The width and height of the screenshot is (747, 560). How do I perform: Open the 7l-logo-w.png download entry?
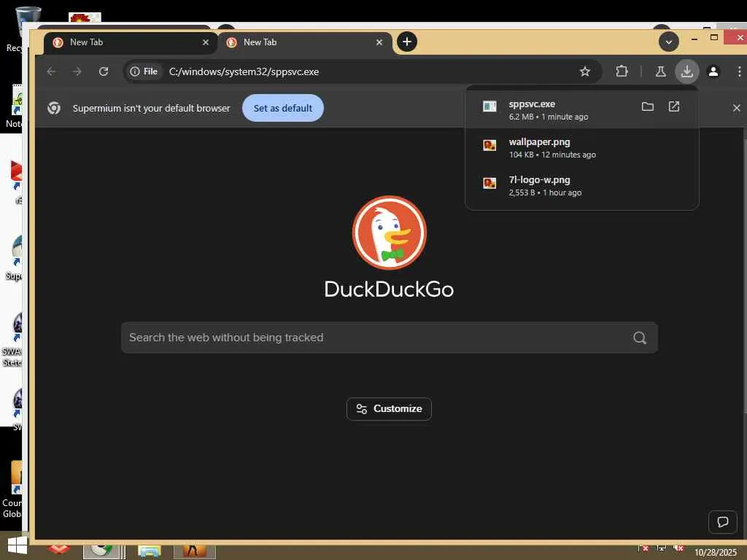[581, 186]
